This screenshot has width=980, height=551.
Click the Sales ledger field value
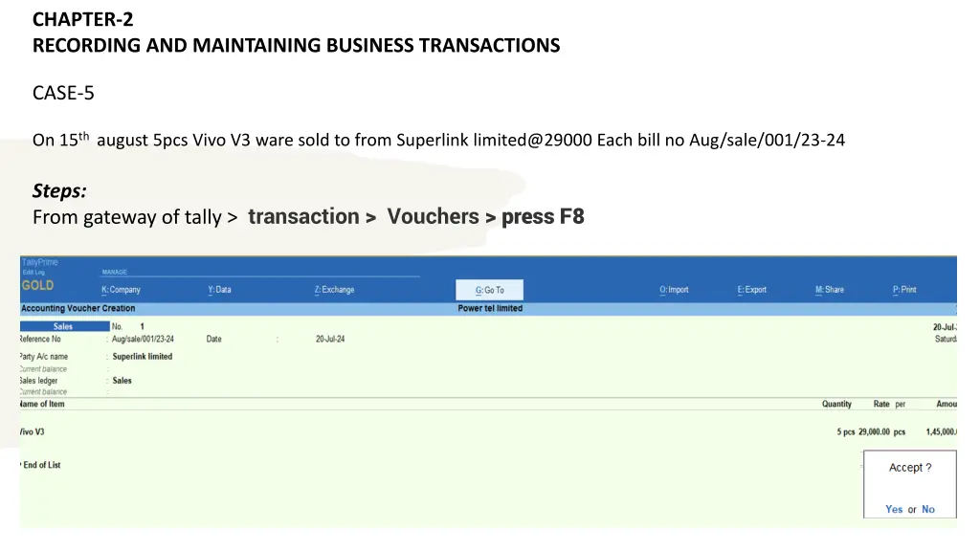[122, 381]
